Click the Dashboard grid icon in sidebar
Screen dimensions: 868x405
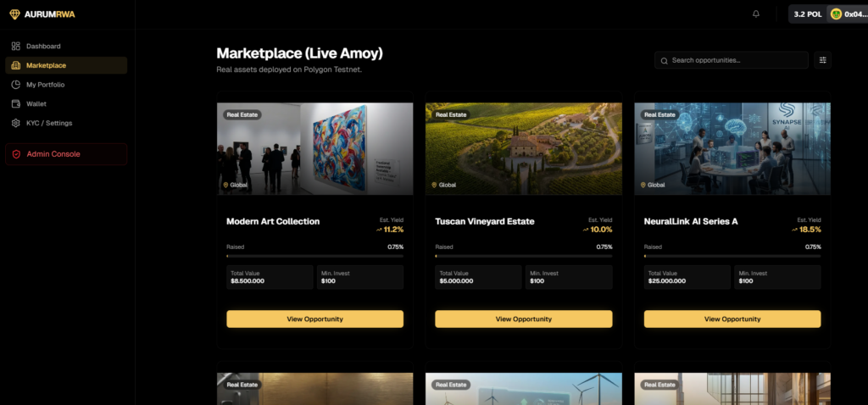pos(15,46)
